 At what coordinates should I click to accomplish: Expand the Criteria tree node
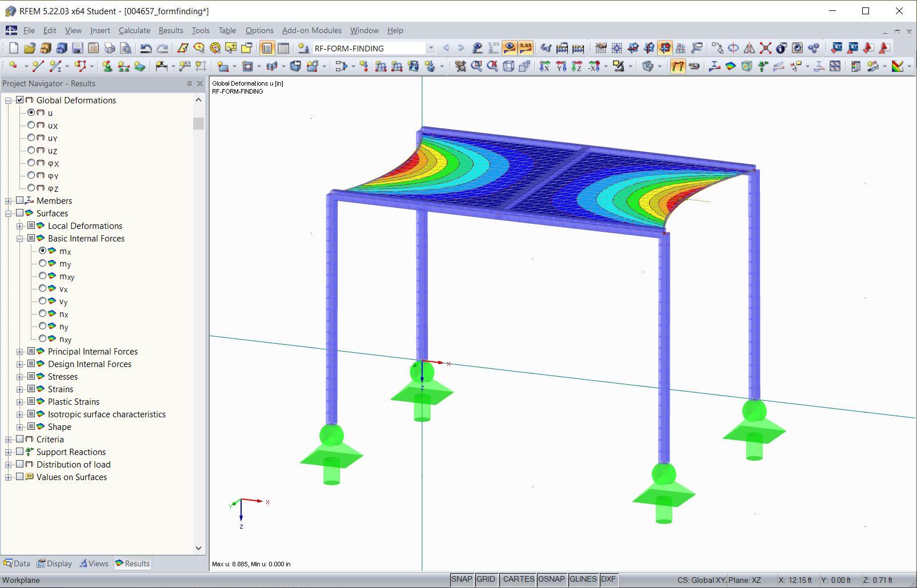point(9,440)
